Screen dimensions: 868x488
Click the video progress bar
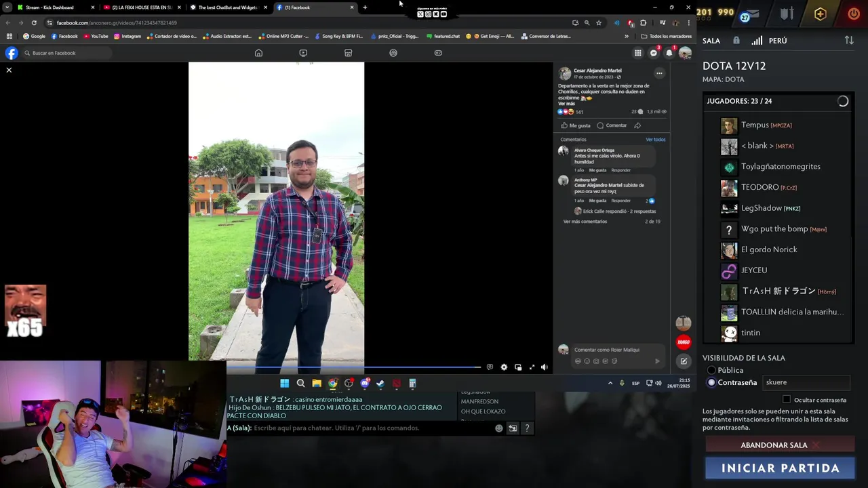pos(354,367)
